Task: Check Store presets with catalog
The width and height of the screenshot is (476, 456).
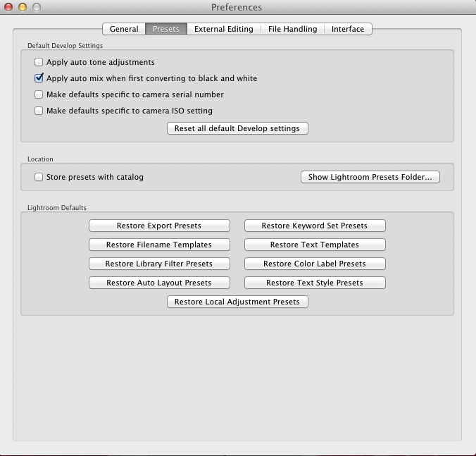Action: pyautogui.click(x=39, y=177)
